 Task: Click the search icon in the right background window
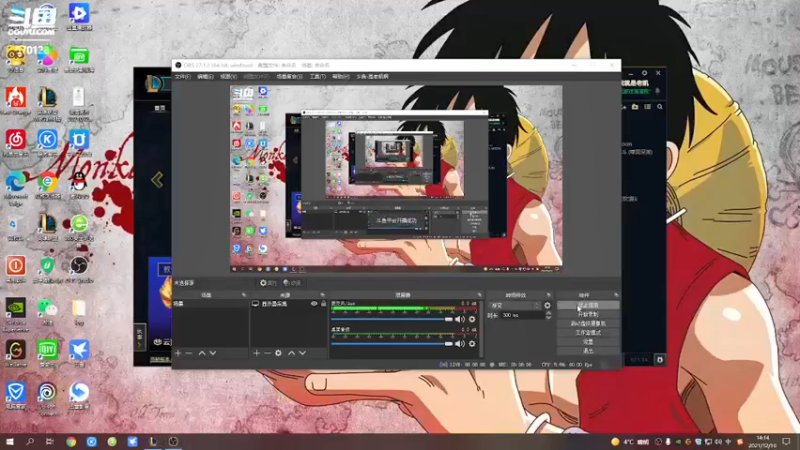click(x=660, y=107)
